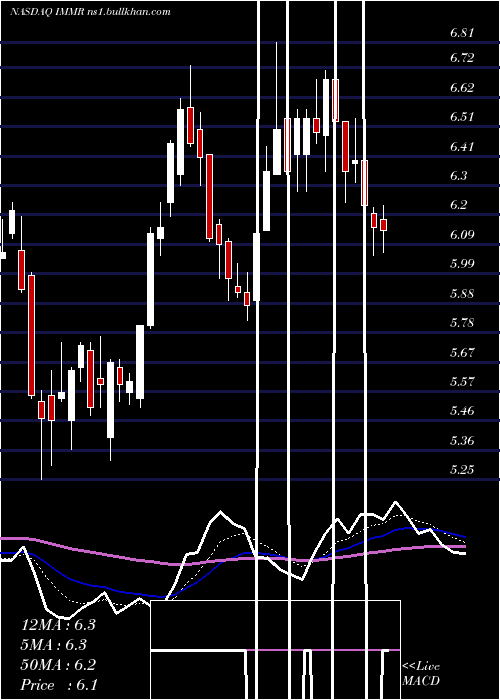
Task: Click the 6.72 price axis label
Action: click(x=462, y=58)
